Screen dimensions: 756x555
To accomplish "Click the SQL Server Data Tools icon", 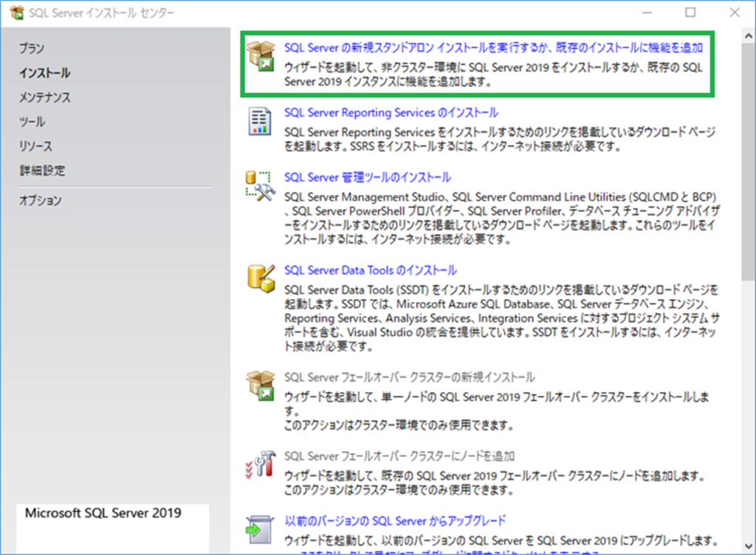I will click(261, 278).
